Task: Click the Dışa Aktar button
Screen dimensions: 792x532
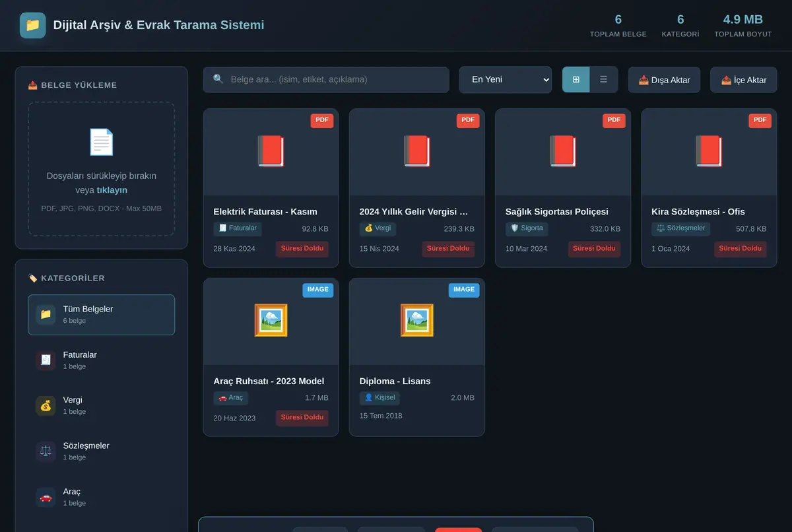Action: pyautogui.click(x=664, y=80)
